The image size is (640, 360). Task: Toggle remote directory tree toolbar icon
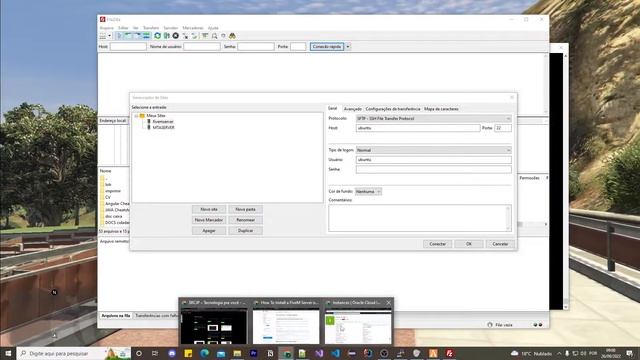(x=138, y=36)
